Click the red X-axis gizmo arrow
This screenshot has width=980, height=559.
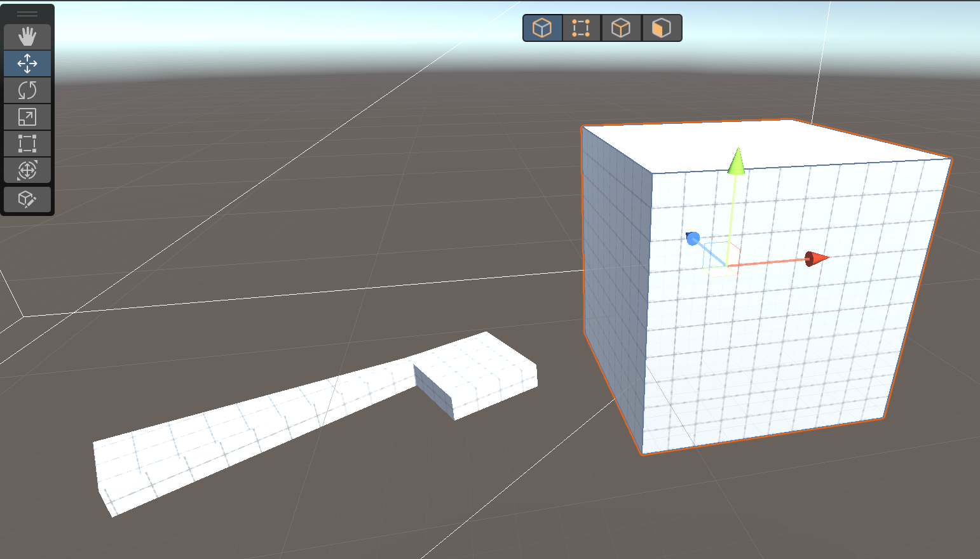pos(817,259)
